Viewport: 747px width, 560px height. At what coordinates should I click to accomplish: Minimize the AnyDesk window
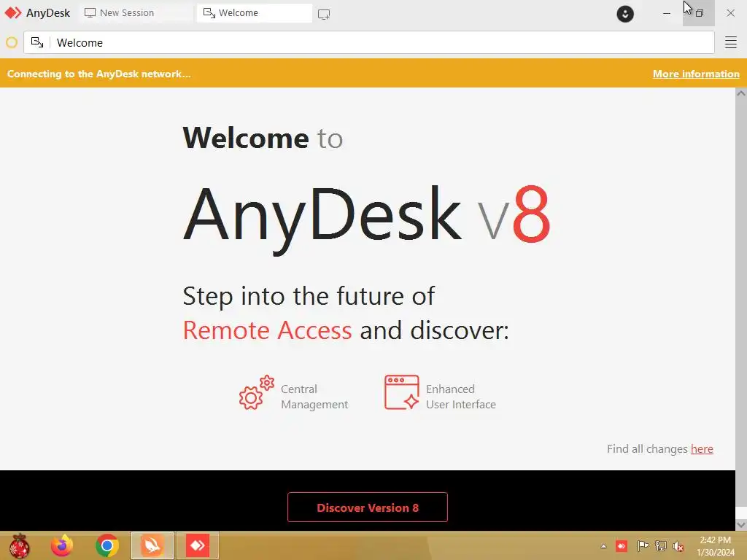tap(667, 13)
